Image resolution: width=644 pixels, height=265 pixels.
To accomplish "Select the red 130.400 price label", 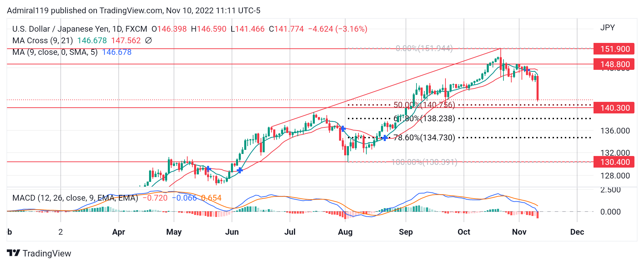I will (614, 162).
